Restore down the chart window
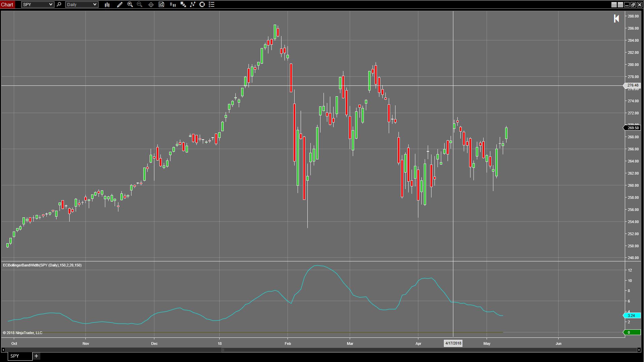Screen dimensions: 644x362 pyautogui.click(x=633, y=5)
